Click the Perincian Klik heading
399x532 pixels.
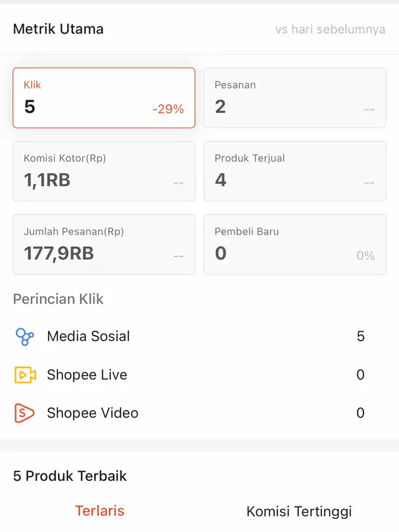(58, 299)
